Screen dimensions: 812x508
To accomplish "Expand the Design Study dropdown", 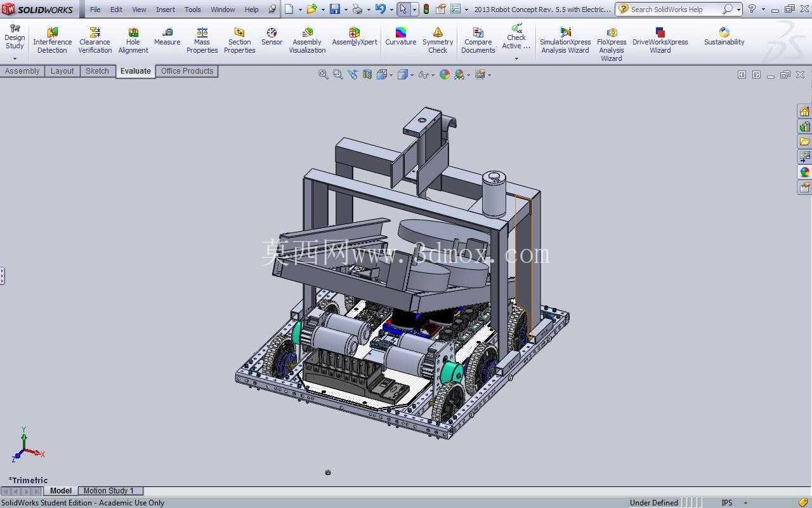I will coord(15,58).
